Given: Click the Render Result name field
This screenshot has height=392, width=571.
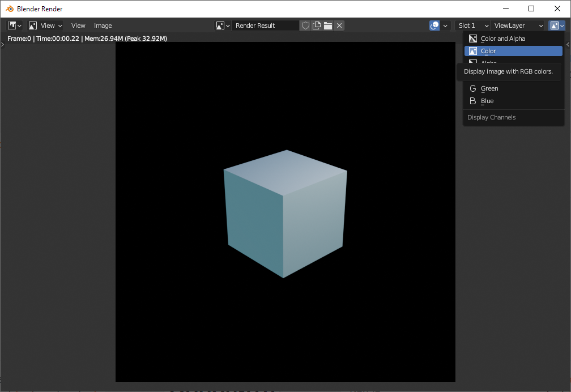Looking at the screenshot, I should [265, 25].
